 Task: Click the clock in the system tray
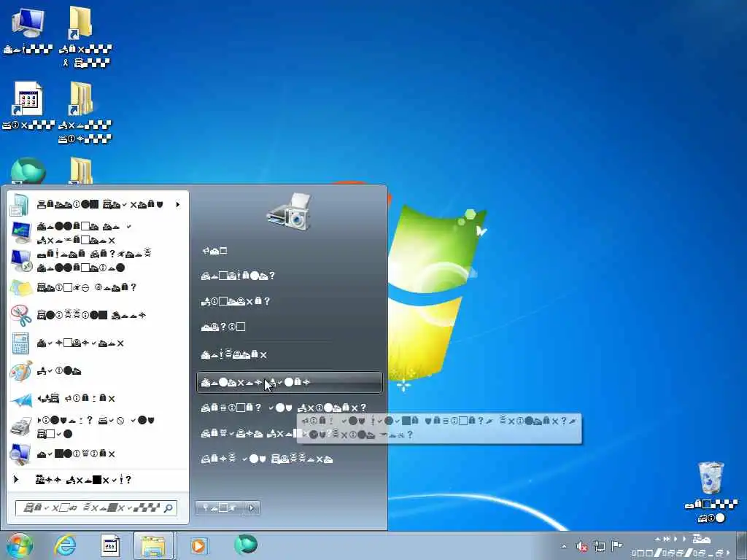click(682, 545)
